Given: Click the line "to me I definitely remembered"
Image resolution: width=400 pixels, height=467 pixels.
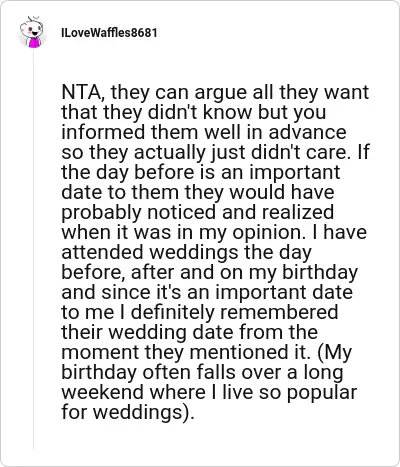Looking at the screenshot, I should tap(200, 312).
